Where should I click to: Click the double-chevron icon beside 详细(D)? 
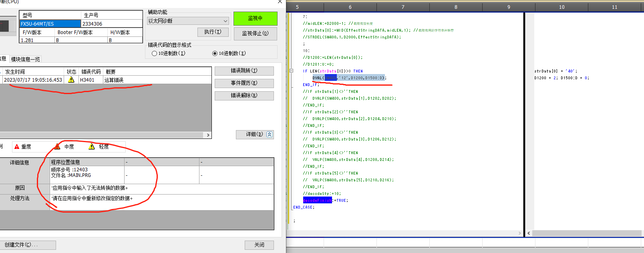270,135
